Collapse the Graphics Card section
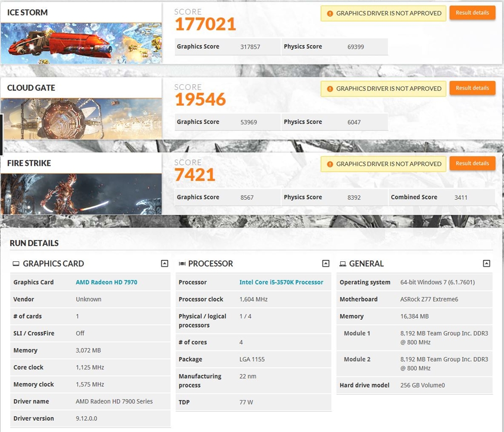Image resolution: width=504 pixels, height=432 pixels. click(164, 264)
